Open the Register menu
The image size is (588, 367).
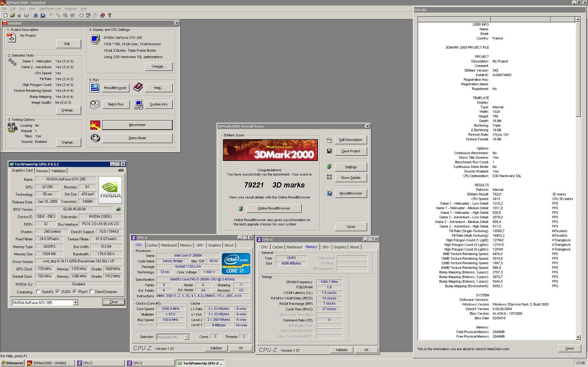pos(71,8)
